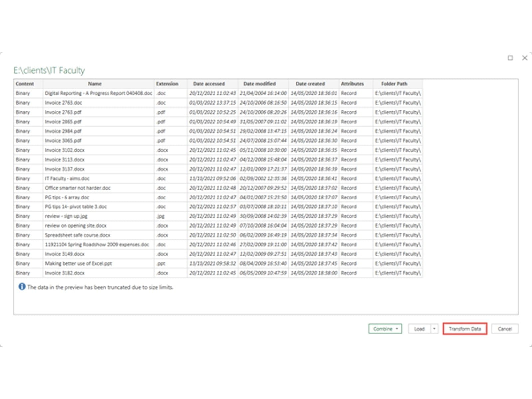Click Binary cell for Digital Reporting row

click(x=23, y=93)
